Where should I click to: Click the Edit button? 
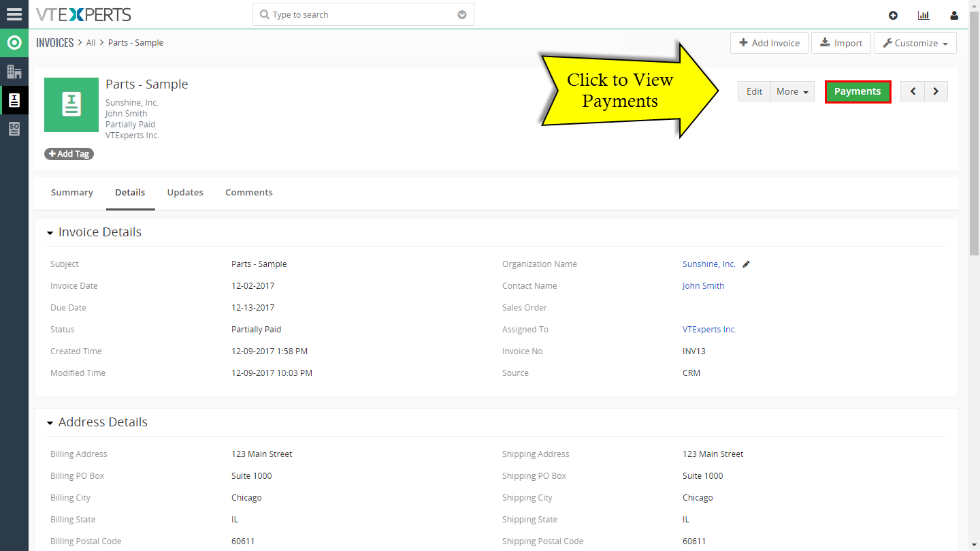tap(754, 91)
